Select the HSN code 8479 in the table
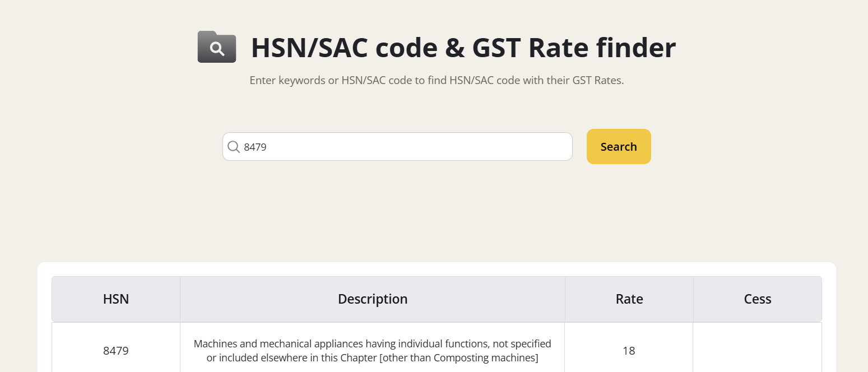Image resolution: width=868 pixels, height=372 pixels. [x=115, y=350]
